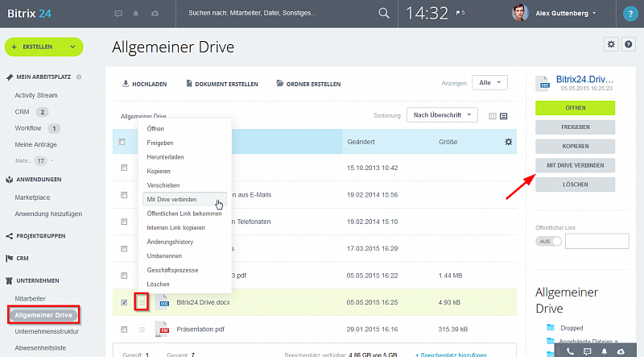Expand the Erstellen button dropdown arrow
The height and width of the screenshot is (357, 644).
click(x=72, y=47)
